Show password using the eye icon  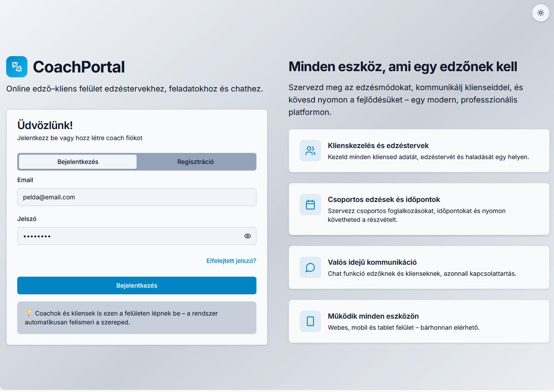[x=247, y=236]
